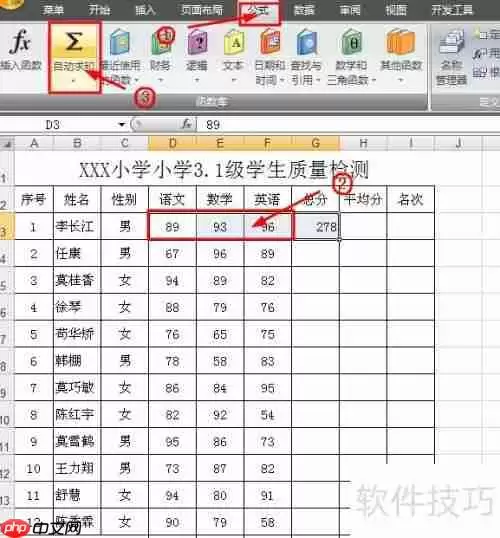Open the Text (文本) functions icon

[x=234, y=43]
